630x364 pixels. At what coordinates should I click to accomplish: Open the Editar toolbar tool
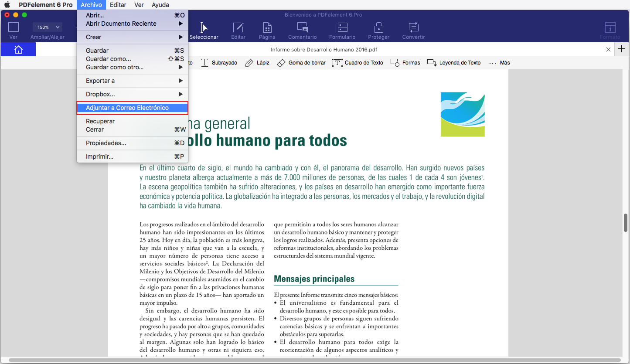tap(238, 31)
